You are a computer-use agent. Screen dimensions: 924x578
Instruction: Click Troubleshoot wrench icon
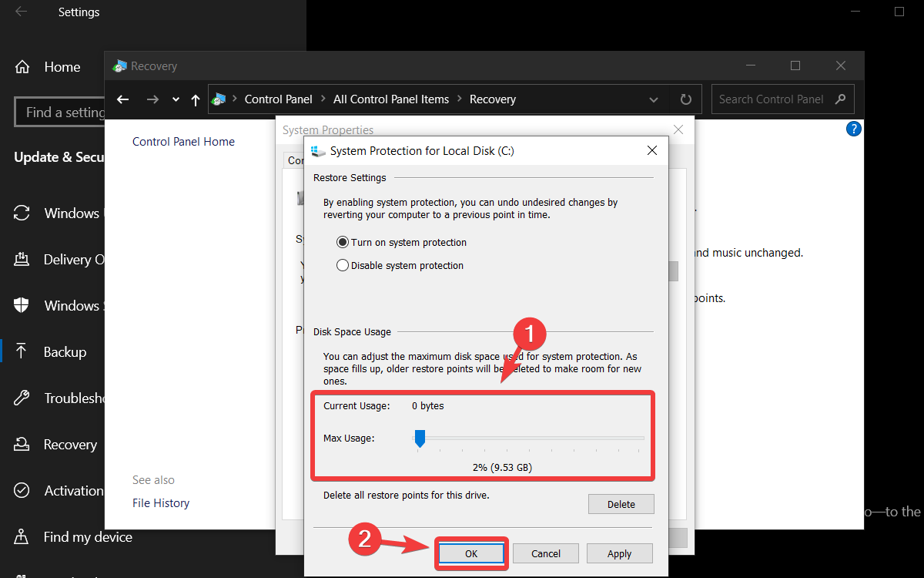22,398
